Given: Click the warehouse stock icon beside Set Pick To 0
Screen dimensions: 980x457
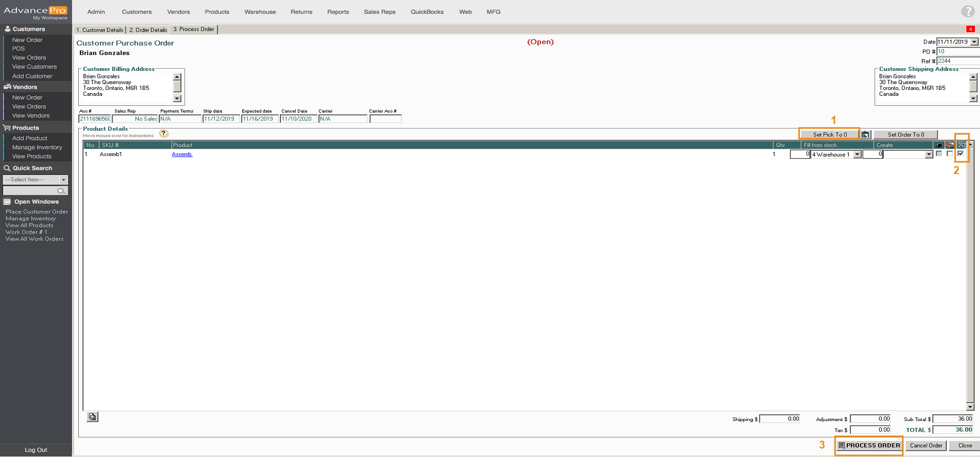Looking at the screenshot, I should tap(865, 135).
